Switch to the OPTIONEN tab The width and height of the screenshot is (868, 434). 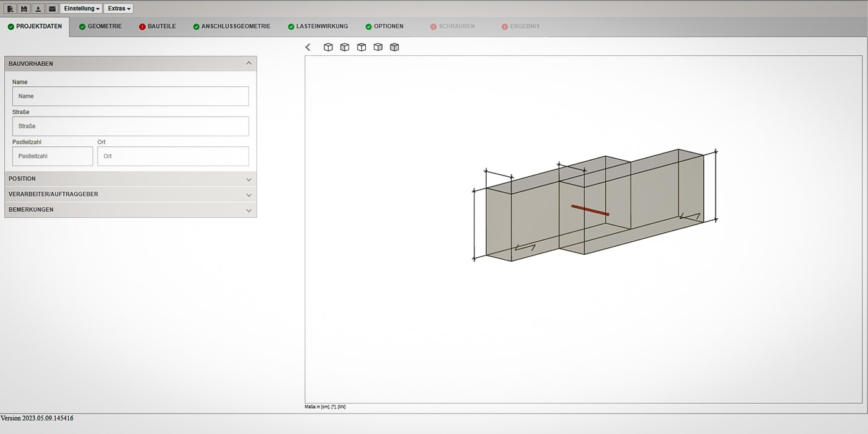384,26
